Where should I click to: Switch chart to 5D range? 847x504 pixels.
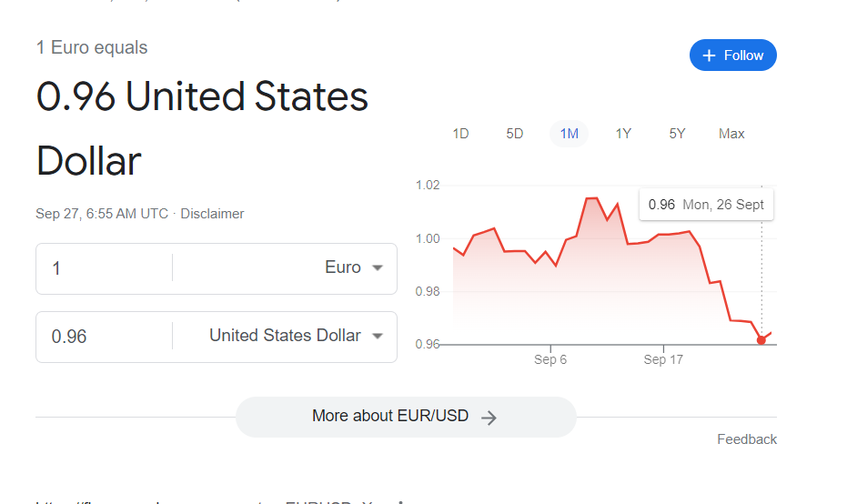point(515,134)
